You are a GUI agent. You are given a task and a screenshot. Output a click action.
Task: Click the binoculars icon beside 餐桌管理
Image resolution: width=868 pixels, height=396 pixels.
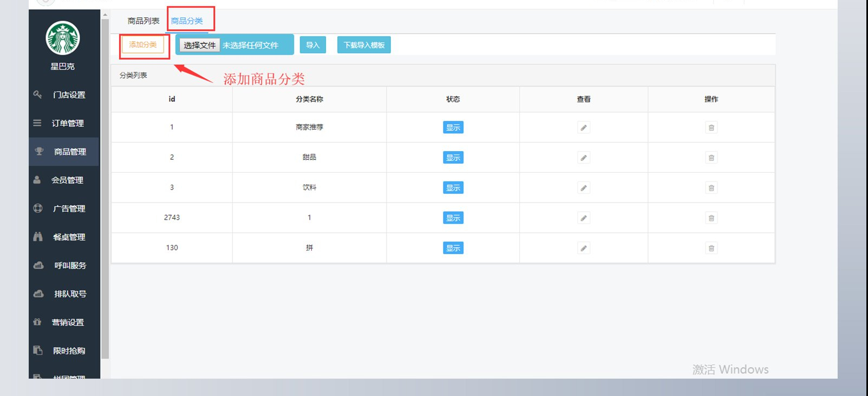click(x=38, y=237)
